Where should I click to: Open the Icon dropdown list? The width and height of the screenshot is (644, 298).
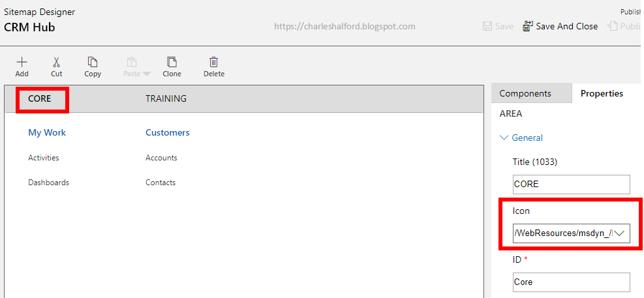(x=620, y=233)
